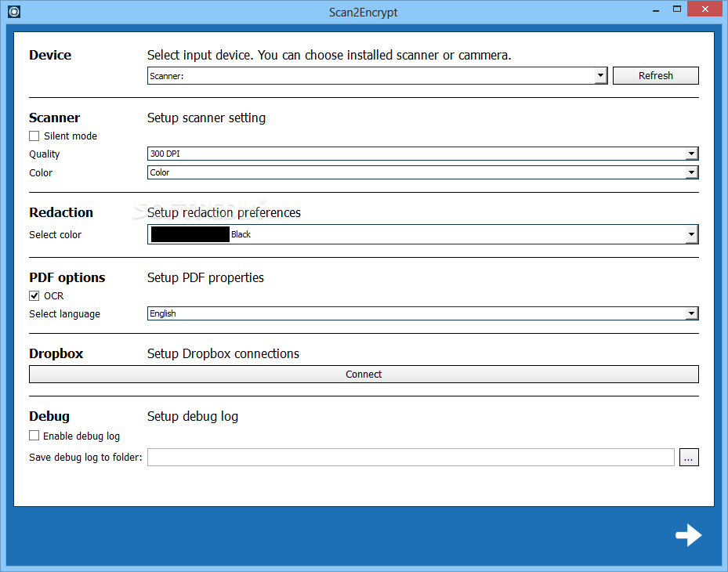Click the Device section heading
This screenshot has width=728, height=572.
coord(50,55)
